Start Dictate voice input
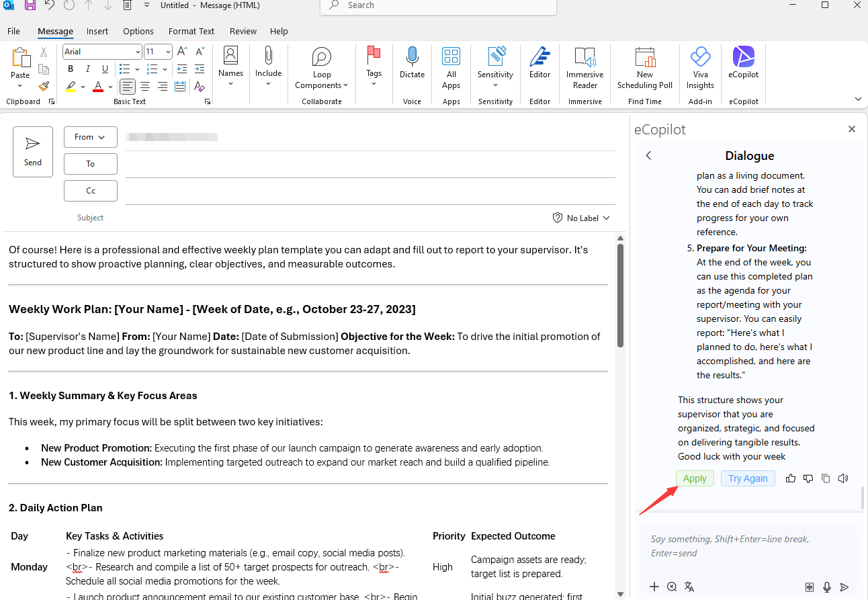 click(412, 63)
